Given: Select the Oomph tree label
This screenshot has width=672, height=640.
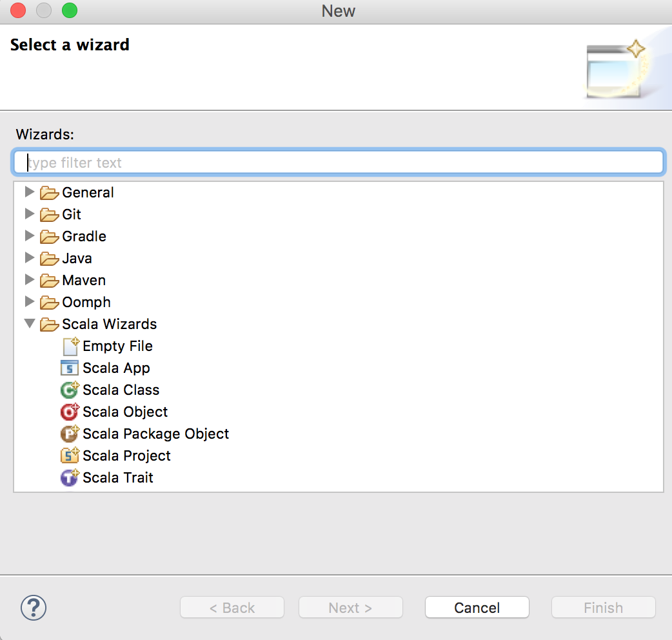Looking at the screenshot, I should pos(86,303).
